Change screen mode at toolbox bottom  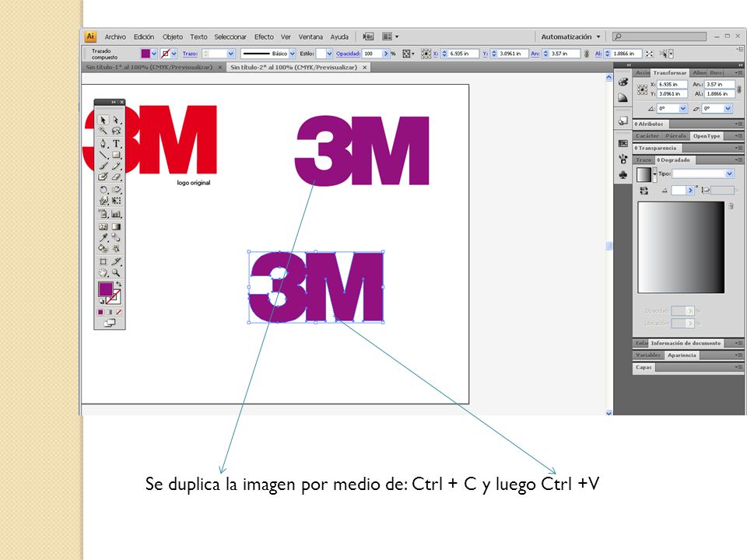pyautogui.click(x=110, y=323)
